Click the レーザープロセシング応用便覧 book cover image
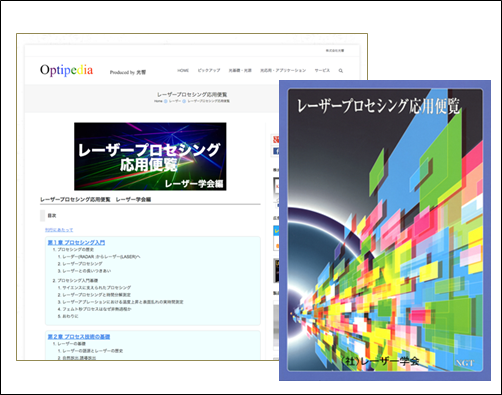 (x=385, y=230)
